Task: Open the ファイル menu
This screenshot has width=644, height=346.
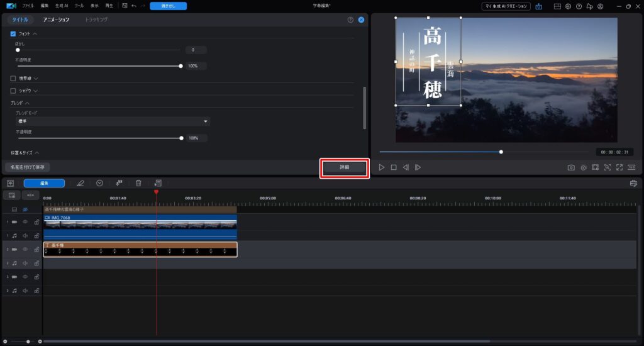Action: pos(28,6)
